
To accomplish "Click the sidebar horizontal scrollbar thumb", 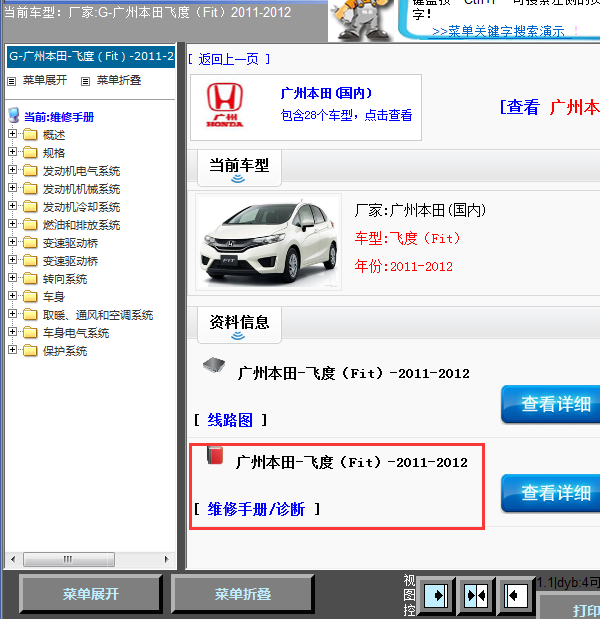I will pos(69,559).
